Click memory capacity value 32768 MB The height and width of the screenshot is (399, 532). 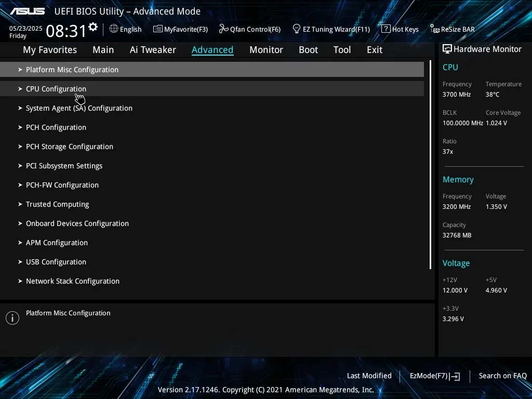click(x=457, y=235)
